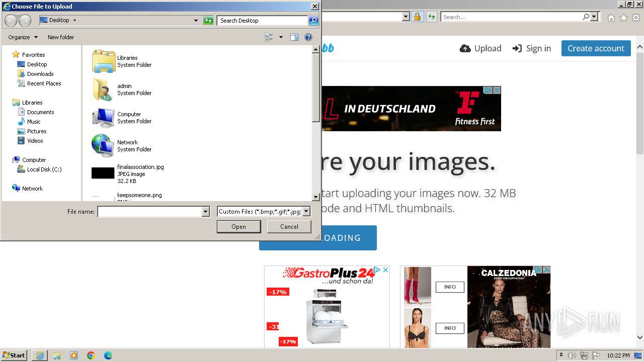Open Windows Media Player taskbar icon
The height and width of the screenshot is (362, 644).
(74, 355)
